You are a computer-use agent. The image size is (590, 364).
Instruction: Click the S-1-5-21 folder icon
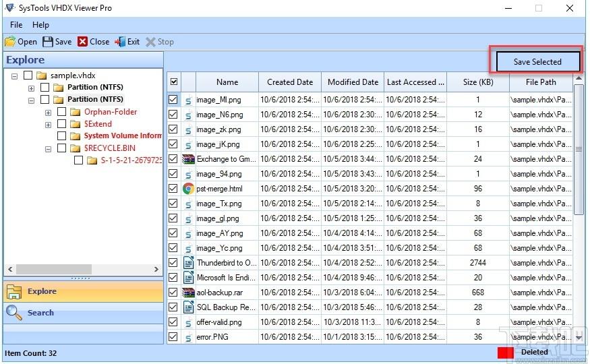tap(92, 160)
